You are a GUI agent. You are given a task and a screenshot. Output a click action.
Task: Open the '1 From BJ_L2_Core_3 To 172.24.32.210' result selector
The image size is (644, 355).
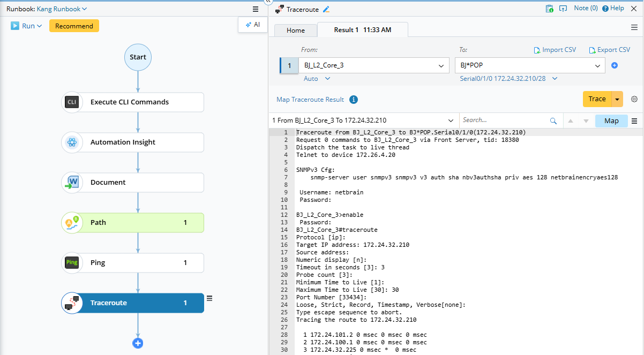coord(363,120)
